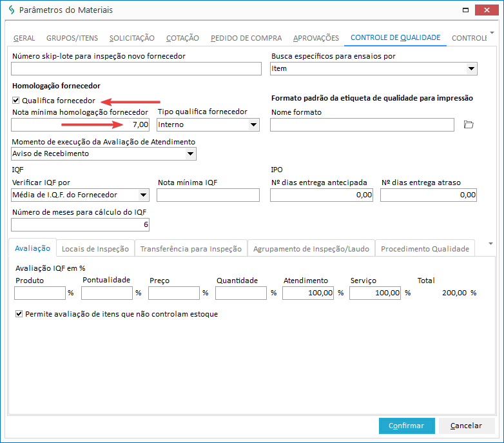Toggle the Qualifica fornecedor checkbox

coord(16,101)
